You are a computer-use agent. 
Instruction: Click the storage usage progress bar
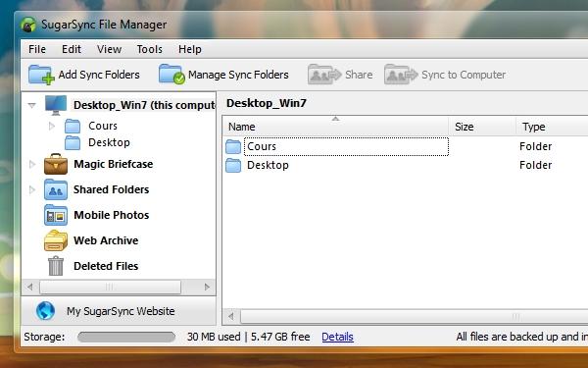point(126,337)
